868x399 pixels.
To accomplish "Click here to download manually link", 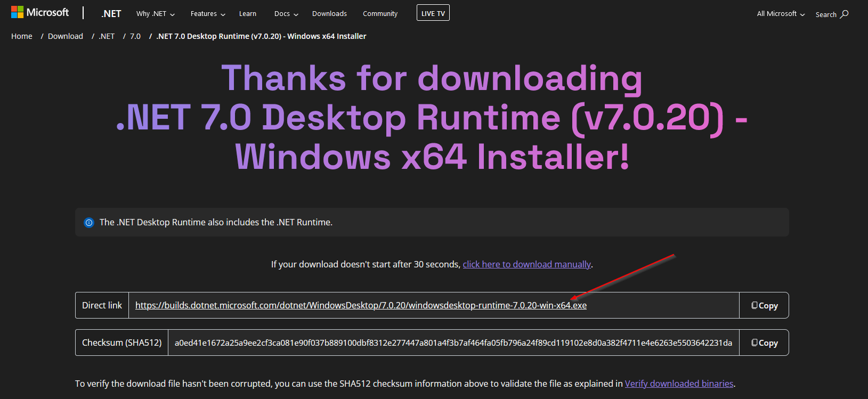I will click(x=526, y=264).
